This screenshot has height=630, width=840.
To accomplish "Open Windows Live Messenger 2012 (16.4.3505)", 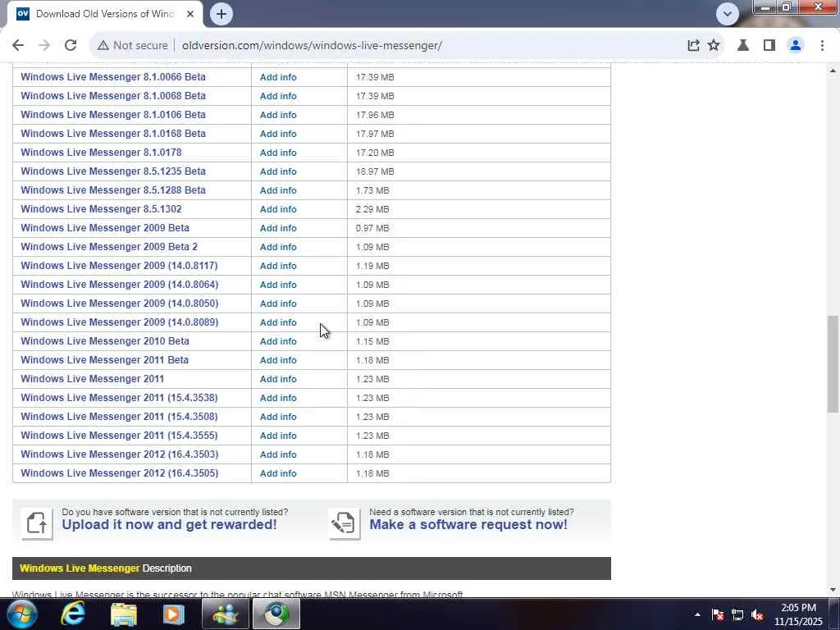I will click(120, 473).
